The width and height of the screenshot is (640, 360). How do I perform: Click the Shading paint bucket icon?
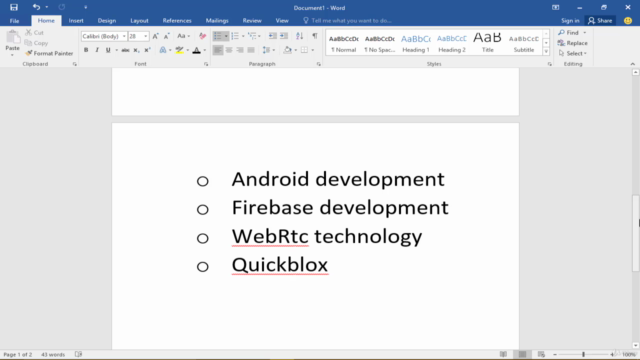click(x=288, y=50)
